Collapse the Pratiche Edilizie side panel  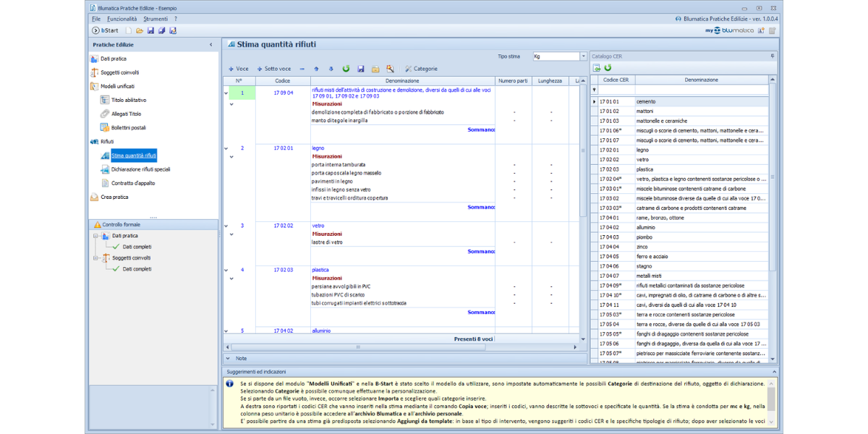coord(211,45)
